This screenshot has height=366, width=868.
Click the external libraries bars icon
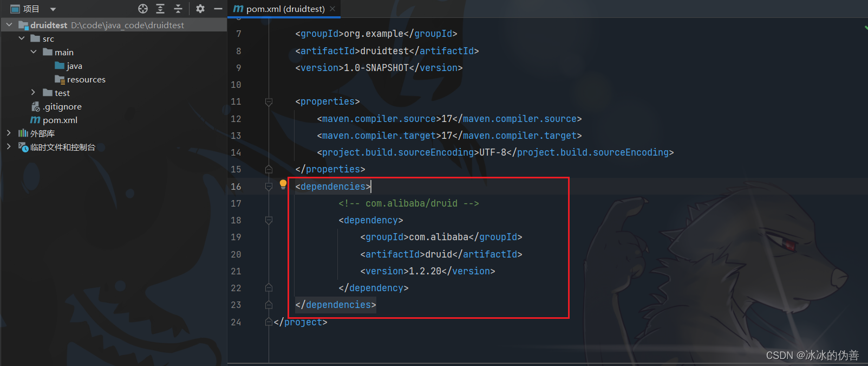[23, 133]
